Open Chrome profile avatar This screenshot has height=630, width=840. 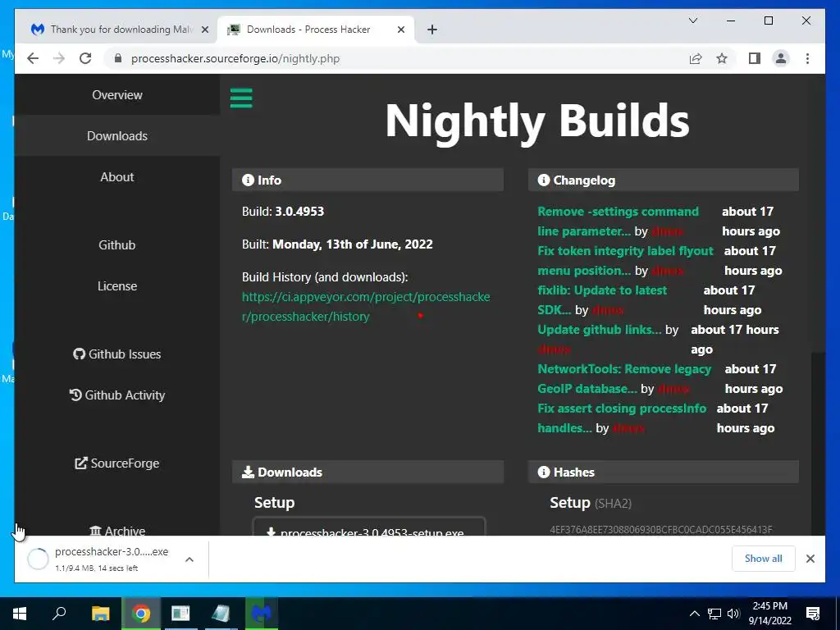(781, 58)
